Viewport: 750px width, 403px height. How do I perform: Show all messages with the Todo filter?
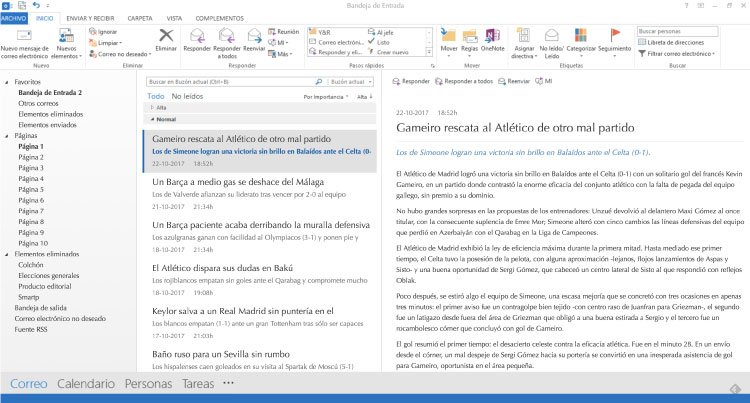[x=156, y=96]
